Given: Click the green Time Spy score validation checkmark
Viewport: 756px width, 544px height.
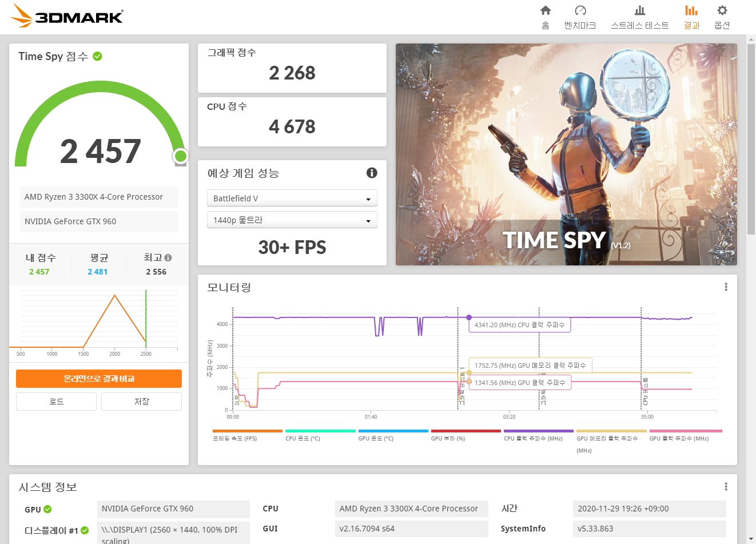Looking at the screenshot, I should [x=98, y=56].
